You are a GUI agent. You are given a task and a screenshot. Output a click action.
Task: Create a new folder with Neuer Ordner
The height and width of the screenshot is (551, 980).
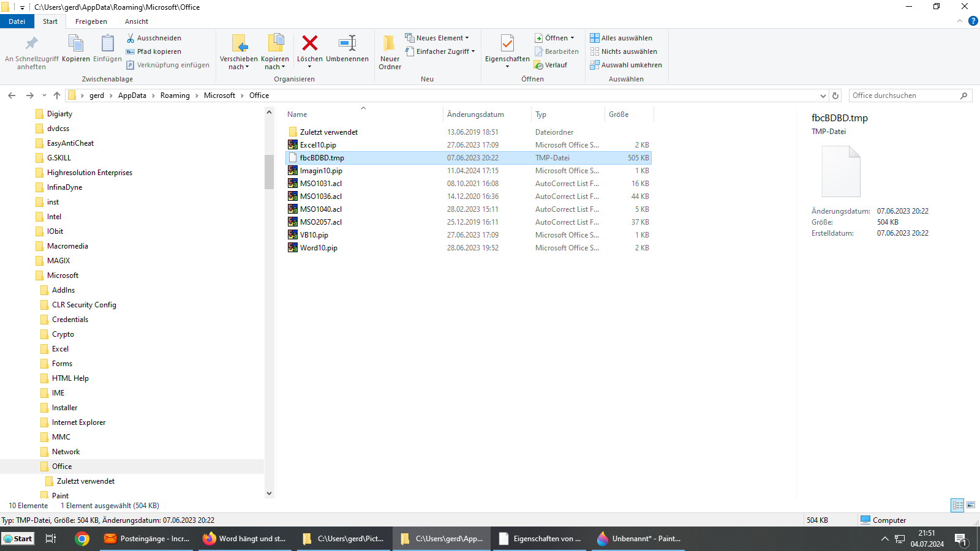click(390, 52)
